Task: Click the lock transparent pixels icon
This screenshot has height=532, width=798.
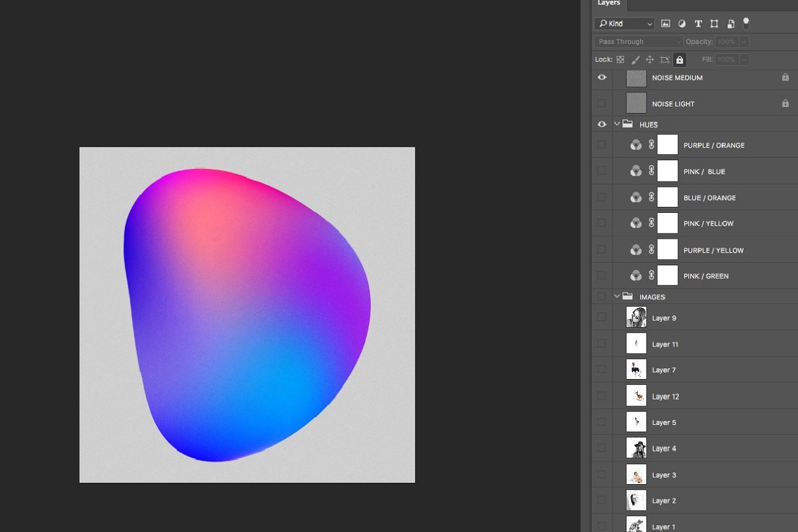Action: point(620,60)
